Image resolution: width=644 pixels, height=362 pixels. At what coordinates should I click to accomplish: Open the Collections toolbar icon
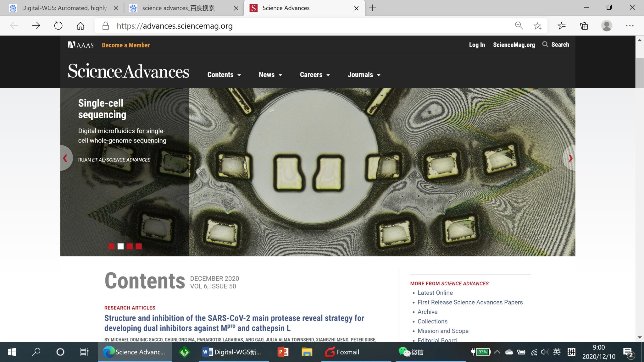(x=584, y=26)
